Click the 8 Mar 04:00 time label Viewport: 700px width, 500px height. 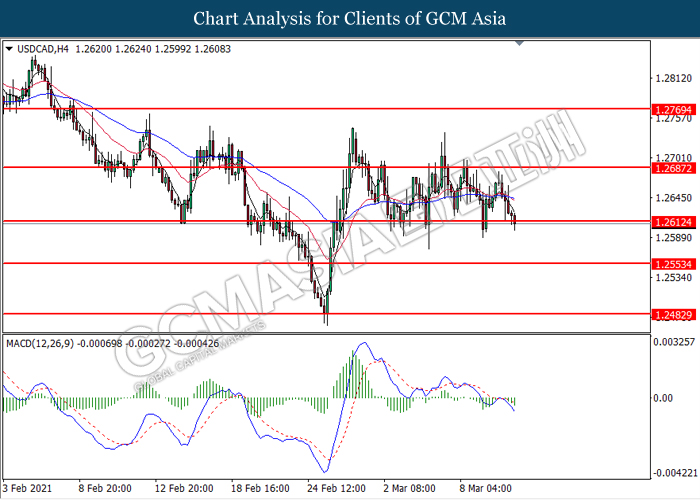point(488,489)
